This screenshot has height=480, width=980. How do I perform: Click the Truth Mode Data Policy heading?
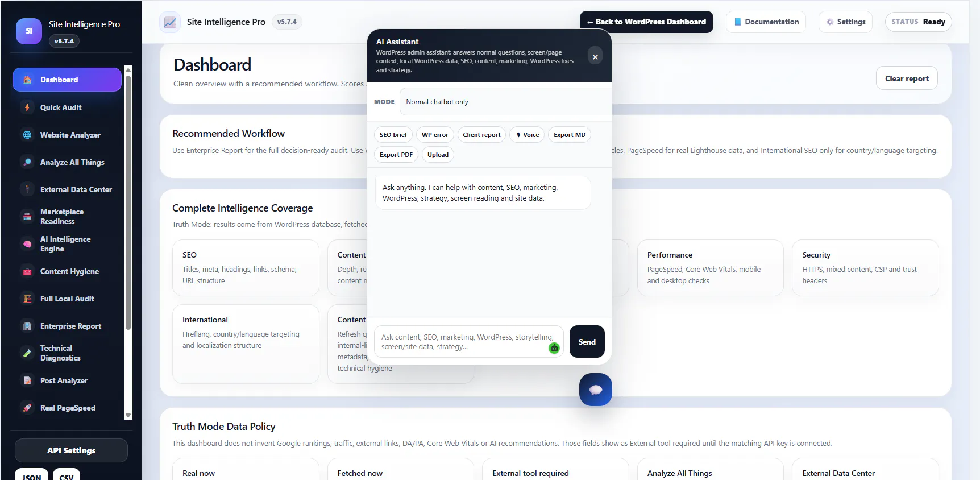224,427
